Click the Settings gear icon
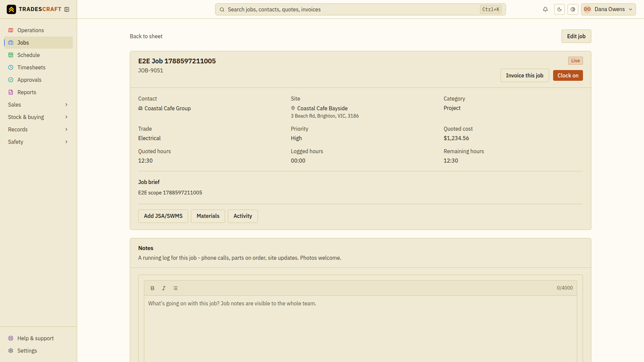644x362 pixels. pos(11,351)
